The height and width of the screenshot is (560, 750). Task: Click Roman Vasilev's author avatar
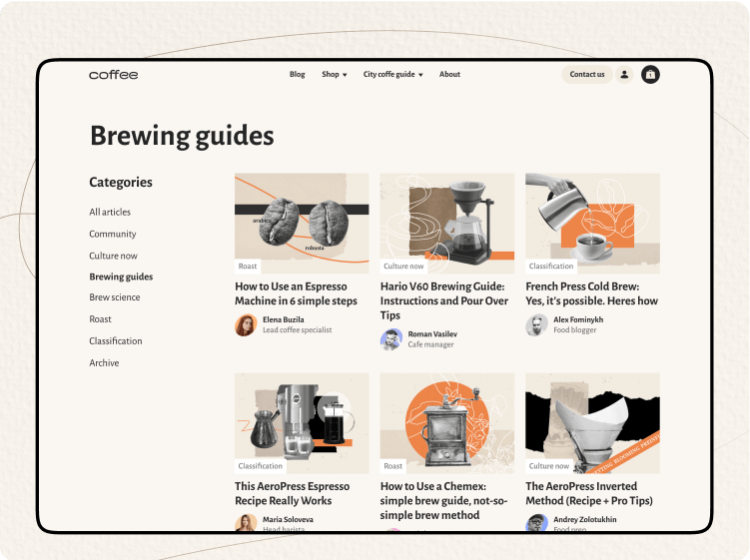(390, 339)
